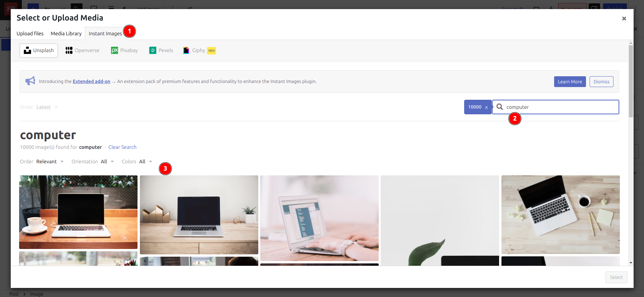Image resolution: width=644 pixels, height=297 pixels.
Task: Switch to the Openverse image provider
Action: tap(82, 50)
